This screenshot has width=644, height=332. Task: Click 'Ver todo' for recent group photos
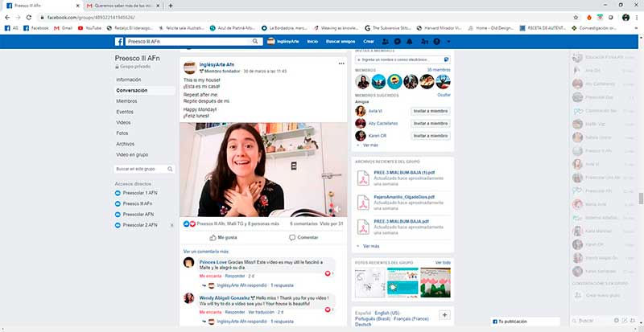coord(443,263)
